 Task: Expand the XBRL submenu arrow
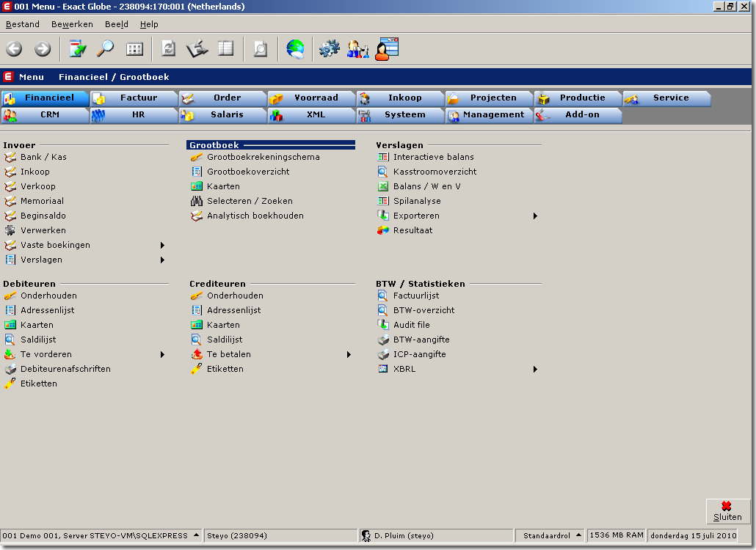tap(535, 369)
